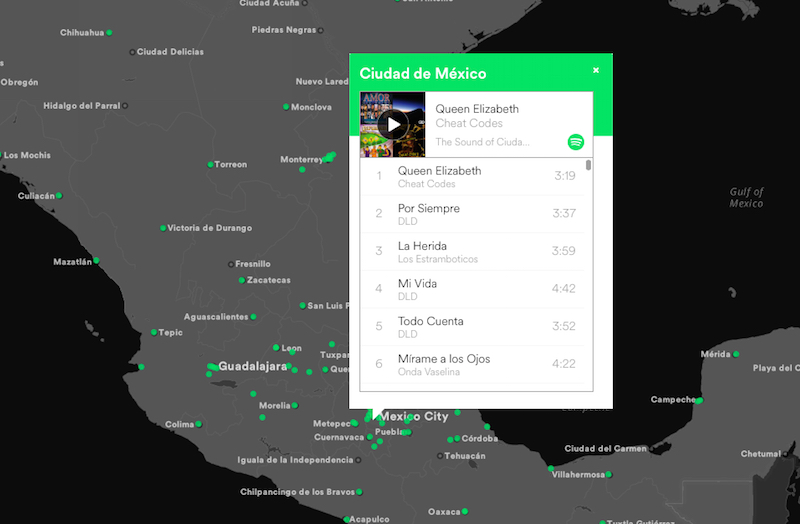This screenshot has height=524, width=800.
Task: Play Todo Cuenta by DLD
Action: 470,327
